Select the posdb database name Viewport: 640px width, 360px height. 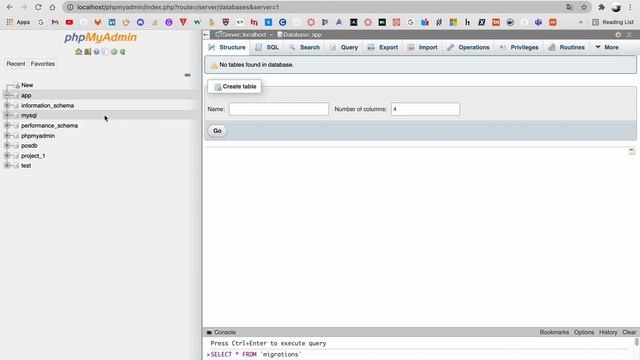(x=29, y=145)
